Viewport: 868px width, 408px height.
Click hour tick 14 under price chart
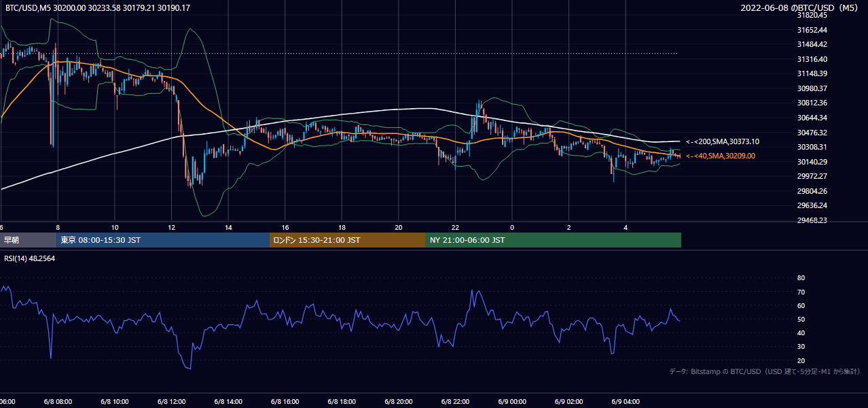tap(229, 227)
